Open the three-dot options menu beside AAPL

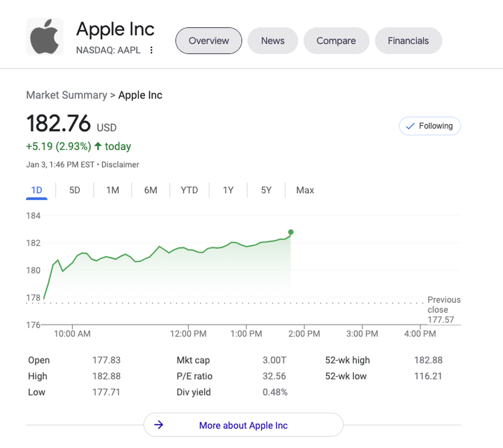point(152,50)
